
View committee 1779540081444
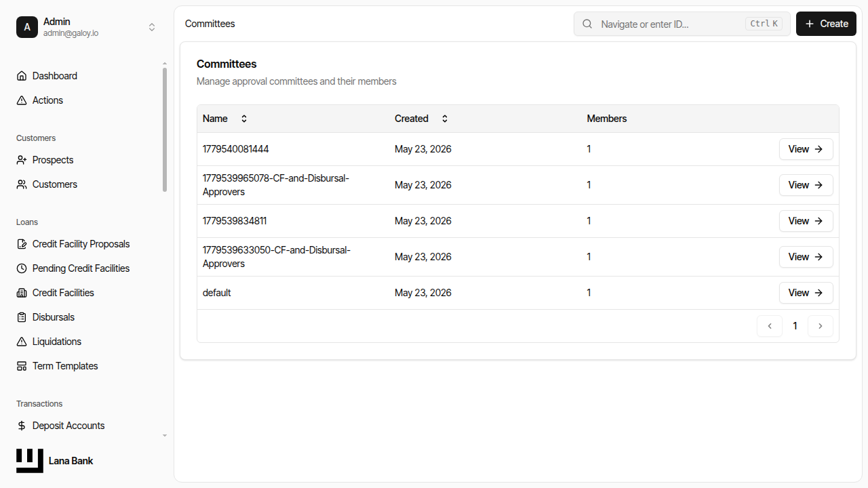[x=806, y=149]
